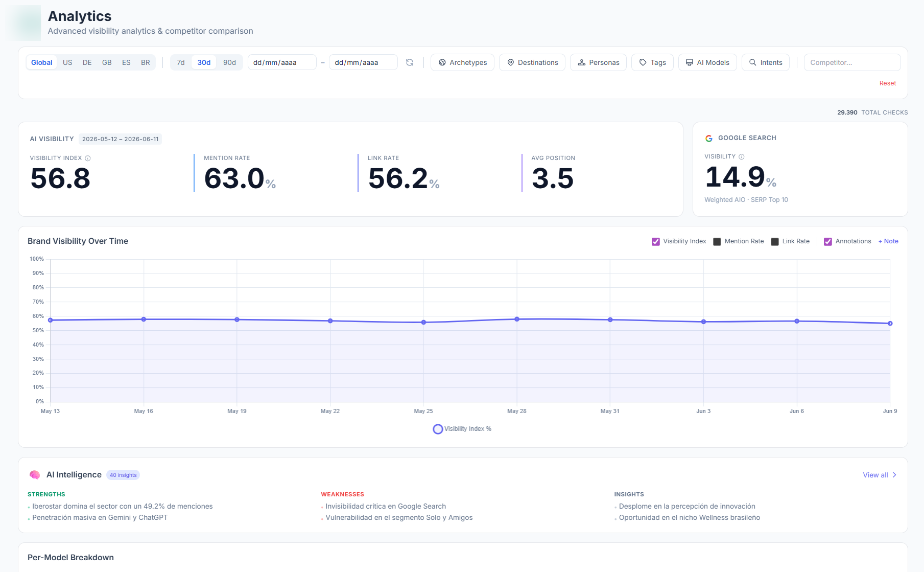Click the 29.390 Total Checks count

click(x=847, y=112)
